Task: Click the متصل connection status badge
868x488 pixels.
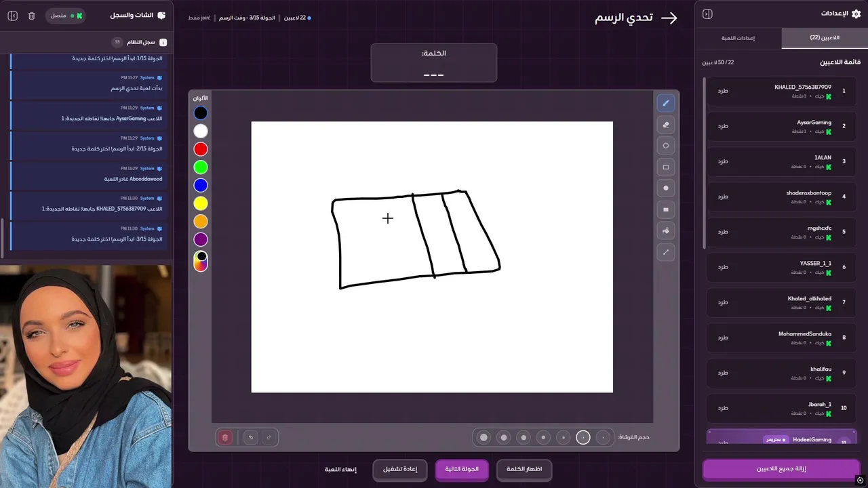Action: [x=66, y=15]
